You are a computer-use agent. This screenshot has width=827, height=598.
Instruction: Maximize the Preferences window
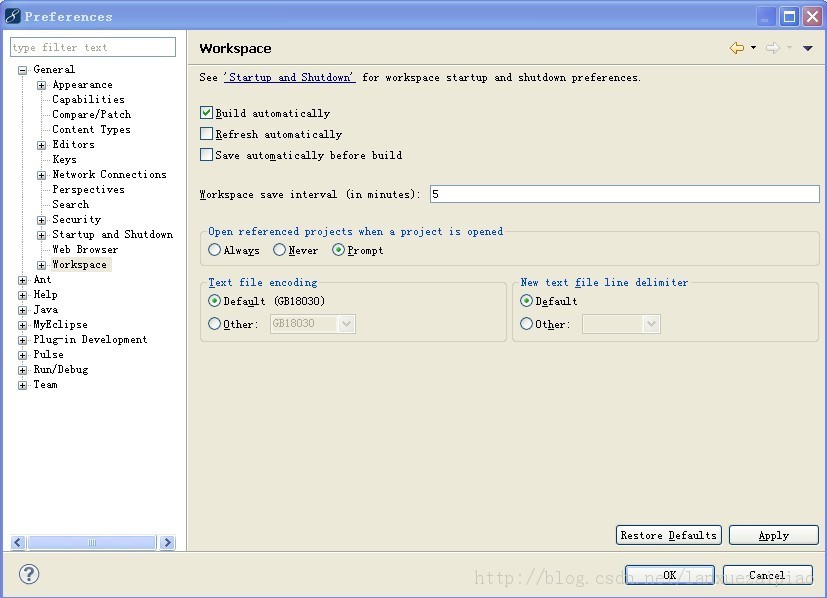pos(790,17)
